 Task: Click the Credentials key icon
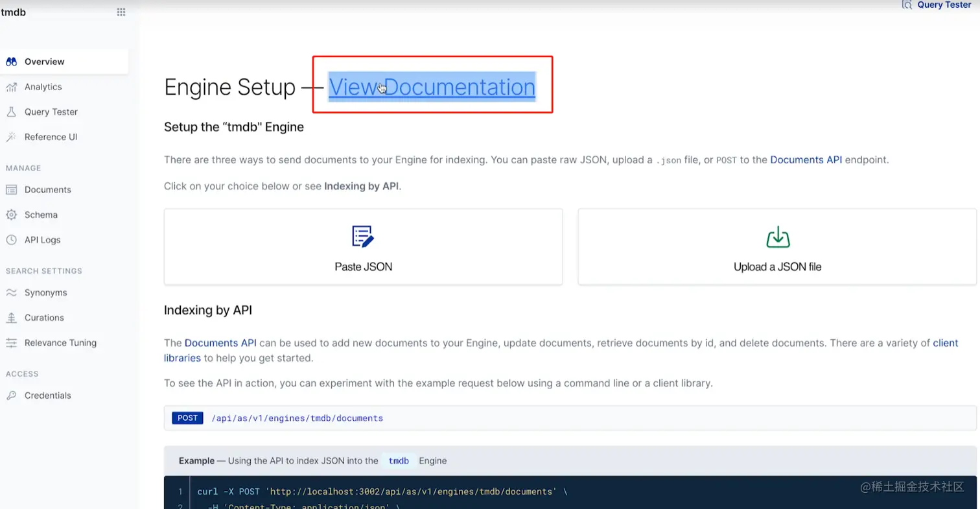point(11,396)
